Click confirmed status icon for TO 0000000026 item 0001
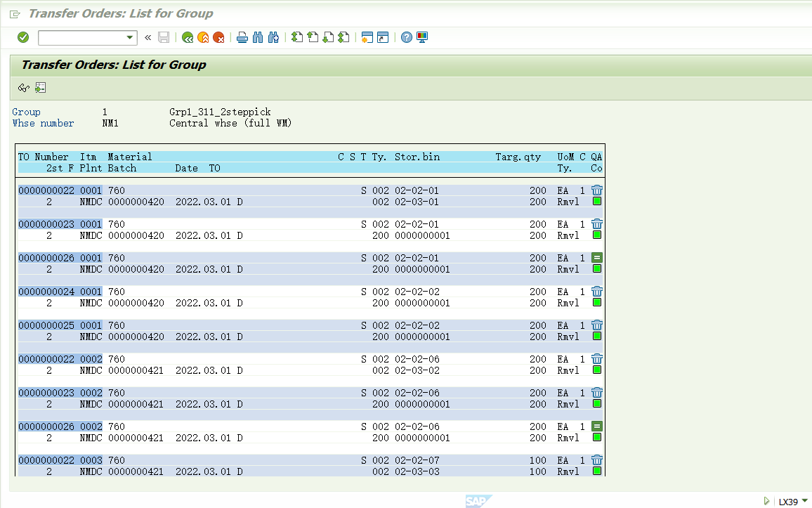812x508 pixels. (596, 257)
